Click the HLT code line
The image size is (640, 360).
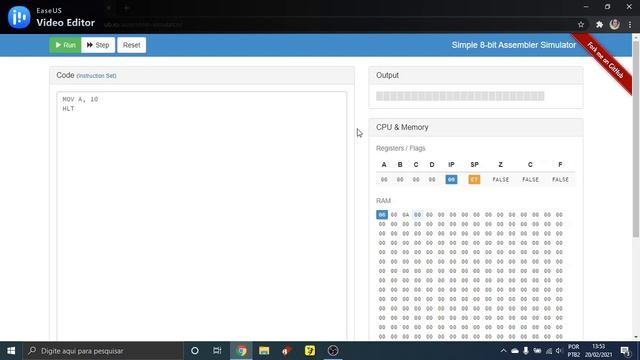click(68, 109)
